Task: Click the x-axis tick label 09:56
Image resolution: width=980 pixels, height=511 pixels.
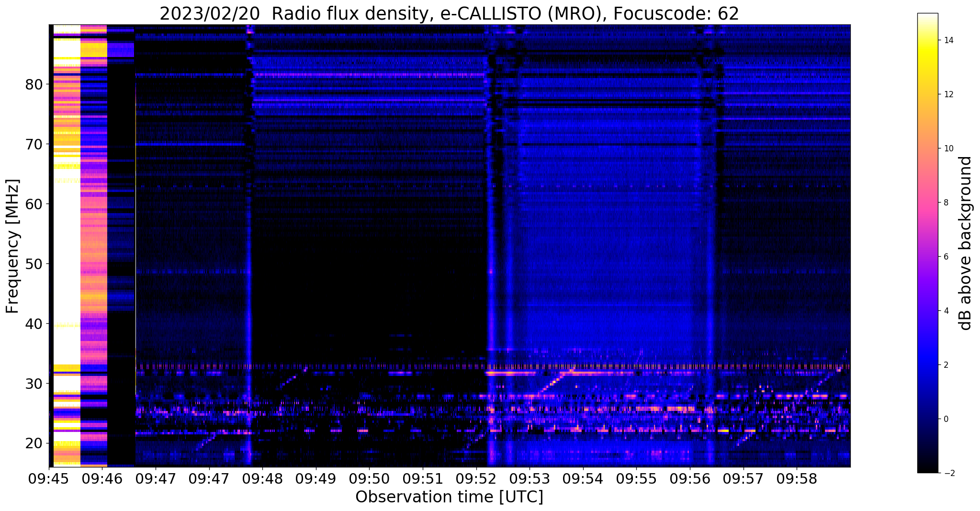Action: point(690,478)
